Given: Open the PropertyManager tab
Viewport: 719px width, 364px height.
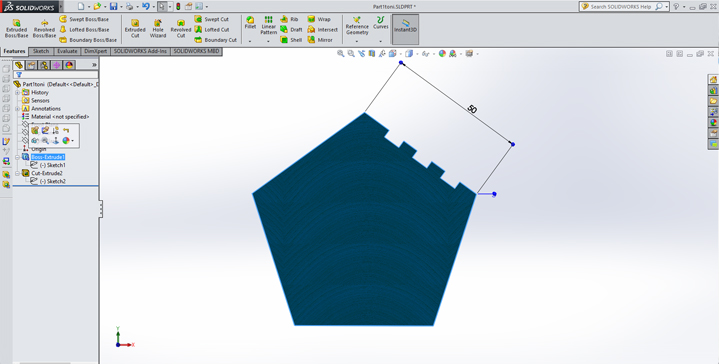Looking at the screenshot, I should point(31,65).
